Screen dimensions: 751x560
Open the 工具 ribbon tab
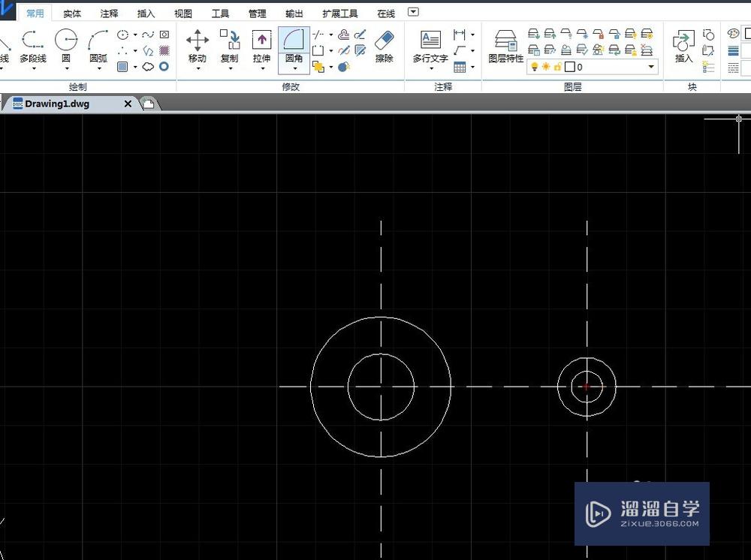220,14
